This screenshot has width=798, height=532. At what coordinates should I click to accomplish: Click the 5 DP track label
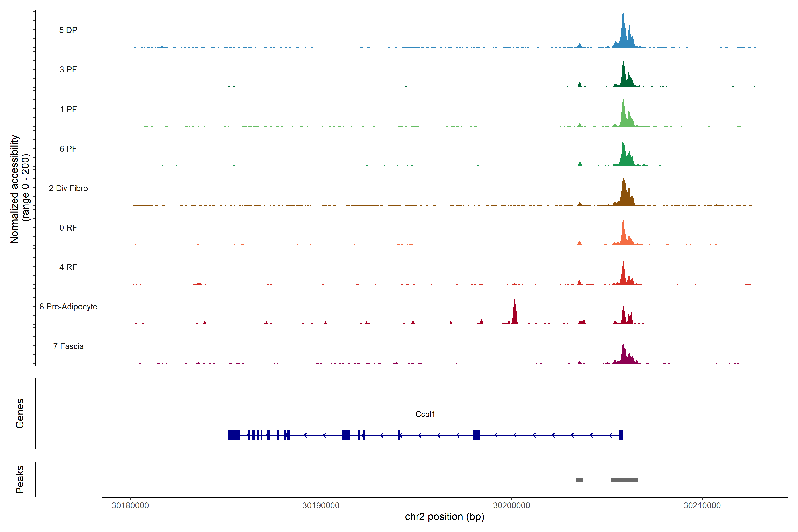click(x=68, y=30)
